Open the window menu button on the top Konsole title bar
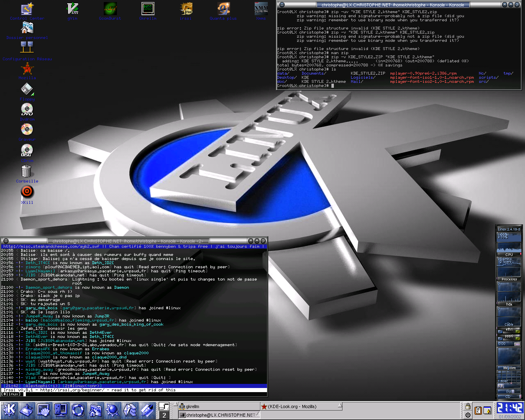Screen dimensions: 525x420 point(282,5)
